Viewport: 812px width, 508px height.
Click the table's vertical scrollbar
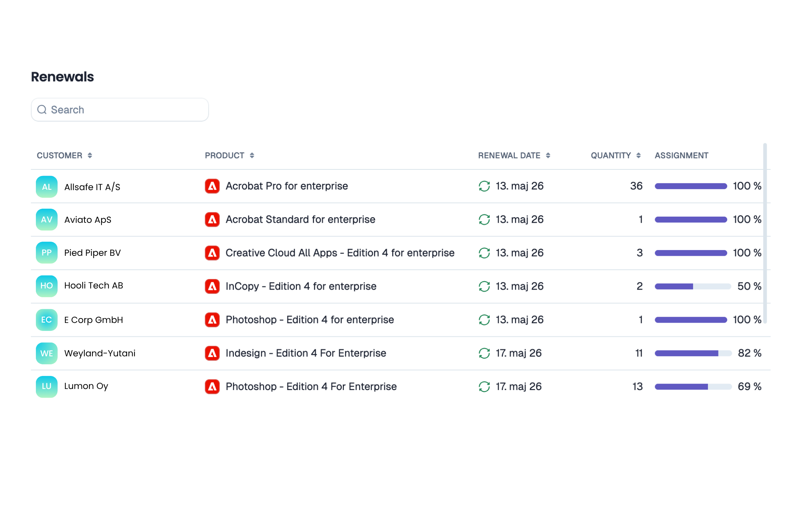[765, 233]
